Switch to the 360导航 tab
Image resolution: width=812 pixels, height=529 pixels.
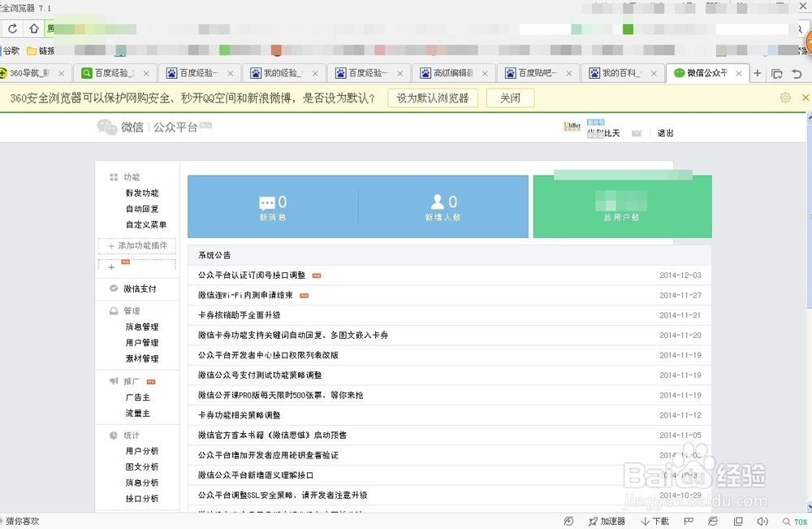coord(32,73)
